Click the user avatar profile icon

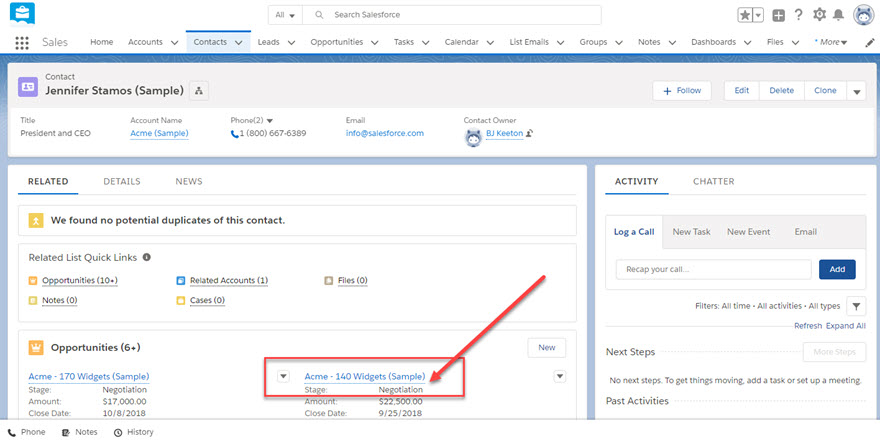click(863, 14)
